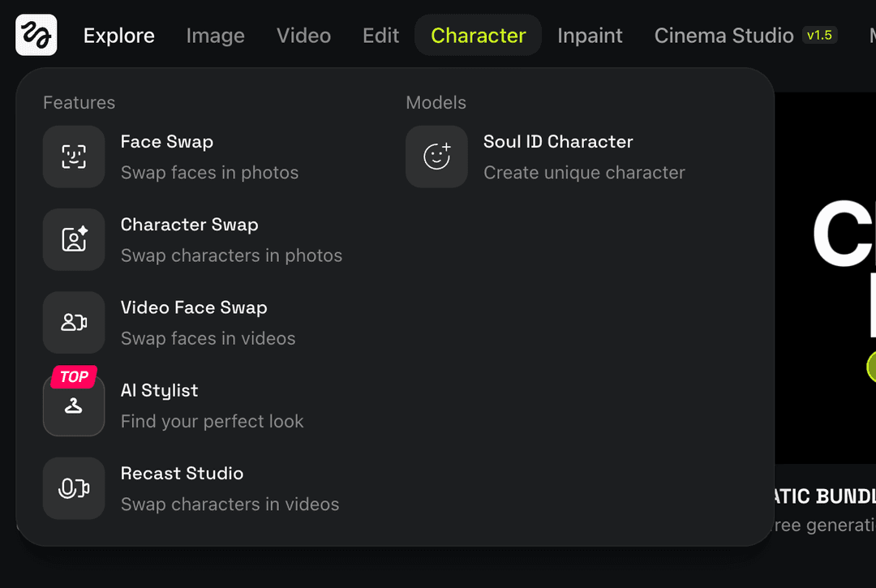Click the app logo in the top-left corner
This screenshot has height=588, width=876.
pos(35,35)
